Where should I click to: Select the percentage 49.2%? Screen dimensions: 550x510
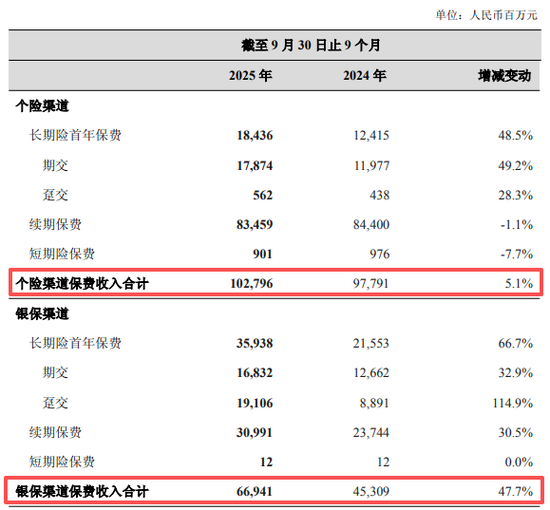pos(515,166)
